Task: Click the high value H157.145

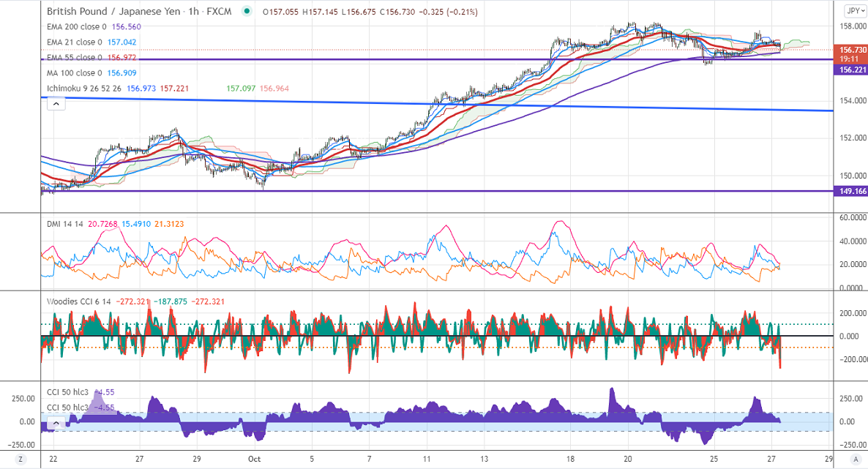Action: pyautogui.click(x=320, y=12)
